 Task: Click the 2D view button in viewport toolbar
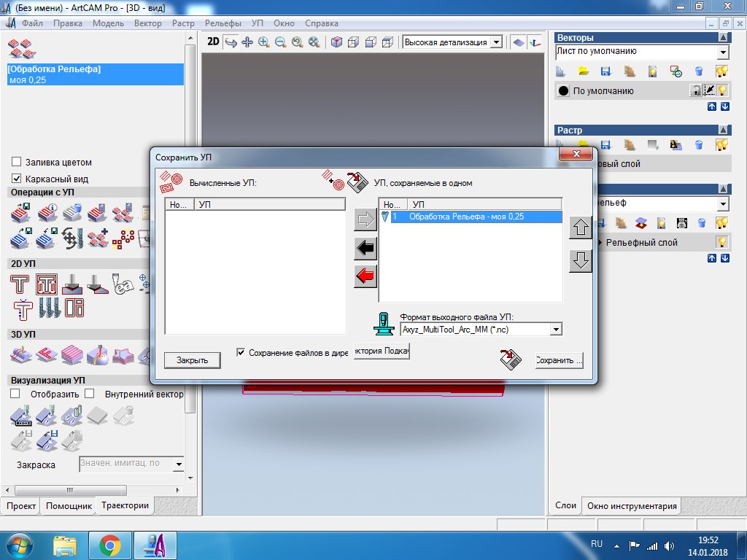[x=213, y=42]
